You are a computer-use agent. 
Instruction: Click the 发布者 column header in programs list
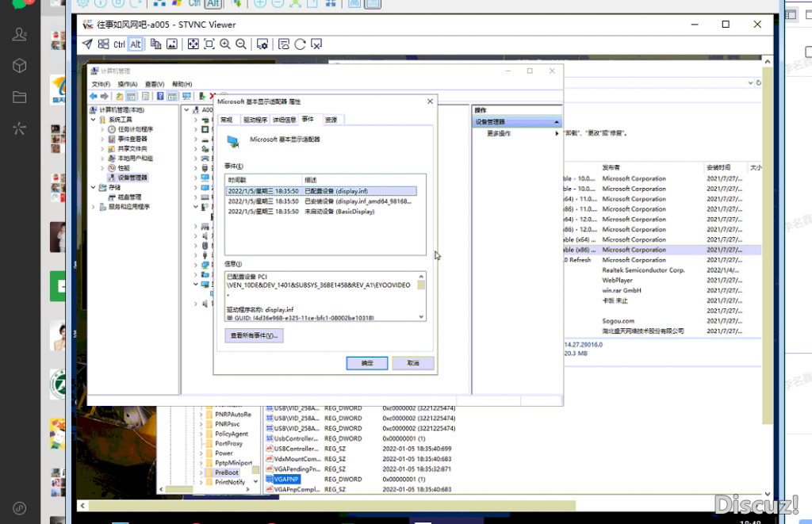(651, 168)
